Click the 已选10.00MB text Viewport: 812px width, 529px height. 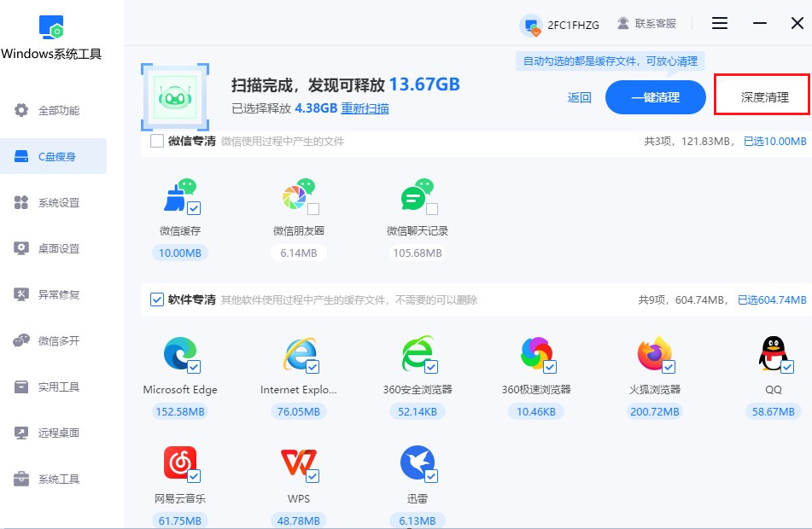click(775, 142)
